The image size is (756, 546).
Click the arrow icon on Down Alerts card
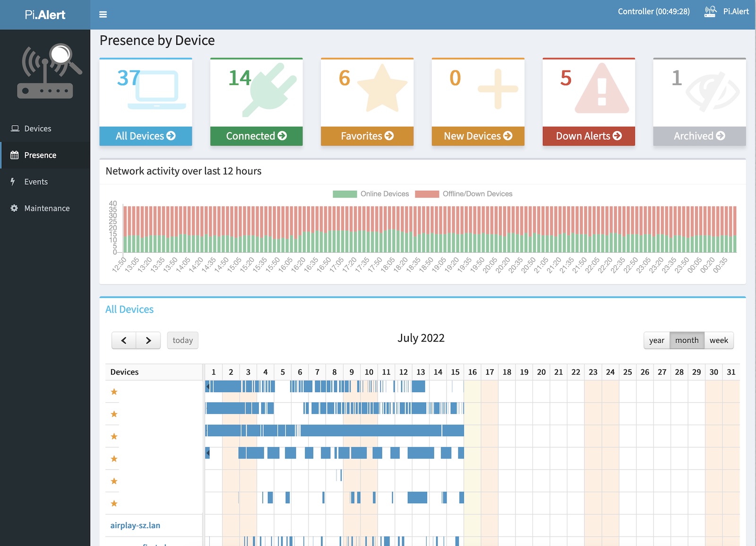pos(617,136)
